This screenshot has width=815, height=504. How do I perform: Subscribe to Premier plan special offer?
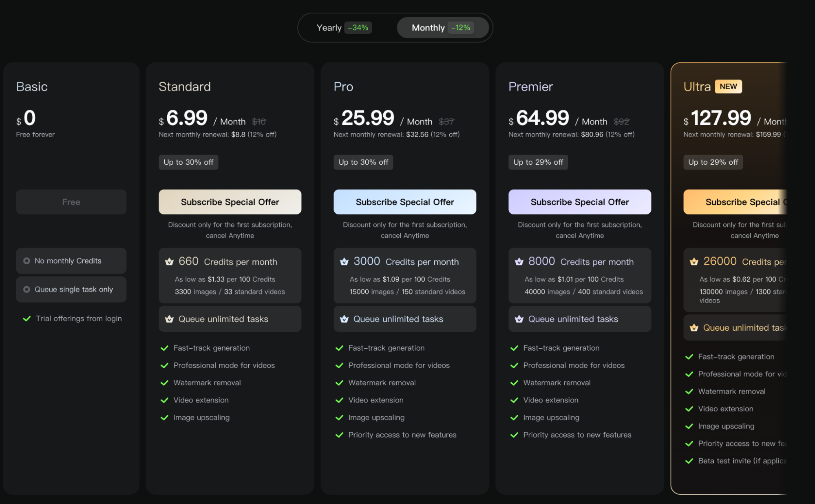tap(580, 202)
